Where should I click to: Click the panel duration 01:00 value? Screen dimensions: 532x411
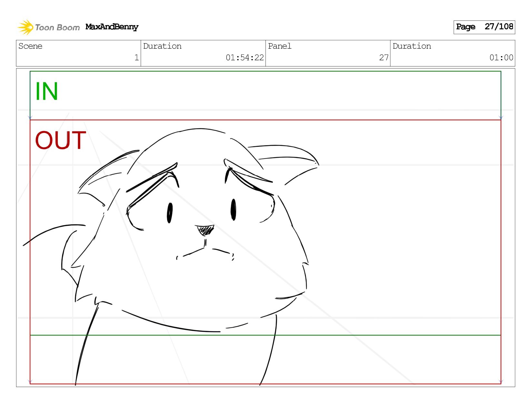501,58
